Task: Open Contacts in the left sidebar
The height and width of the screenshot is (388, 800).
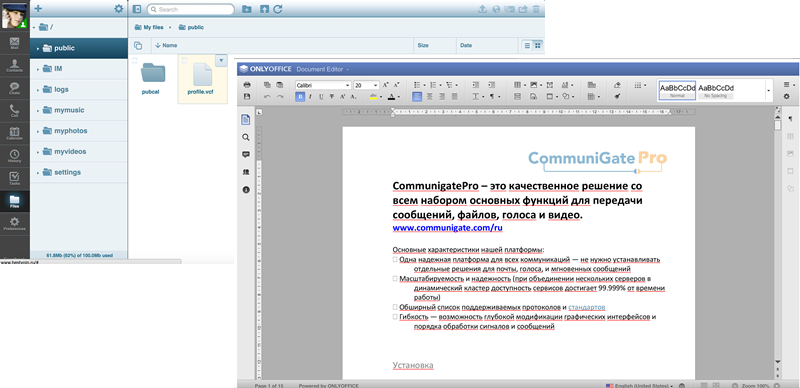Action: (x=14, y=65)
